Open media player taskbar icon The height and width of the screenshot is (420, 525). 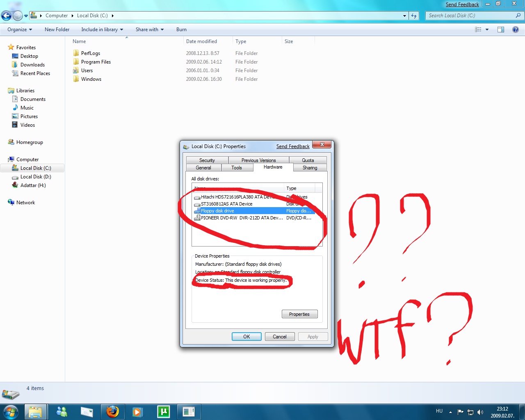(137, 411)
